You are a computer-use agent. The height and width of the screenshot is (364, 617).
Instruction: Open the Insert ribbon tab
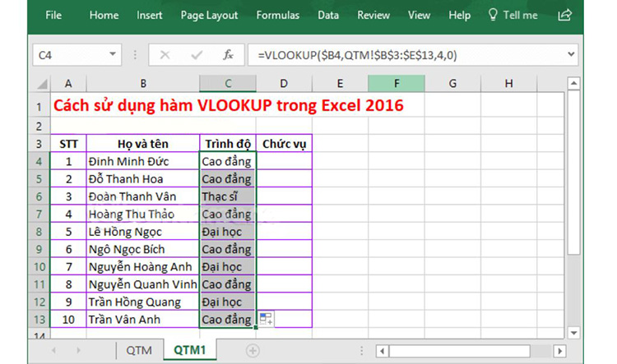(x=150, y=16)
